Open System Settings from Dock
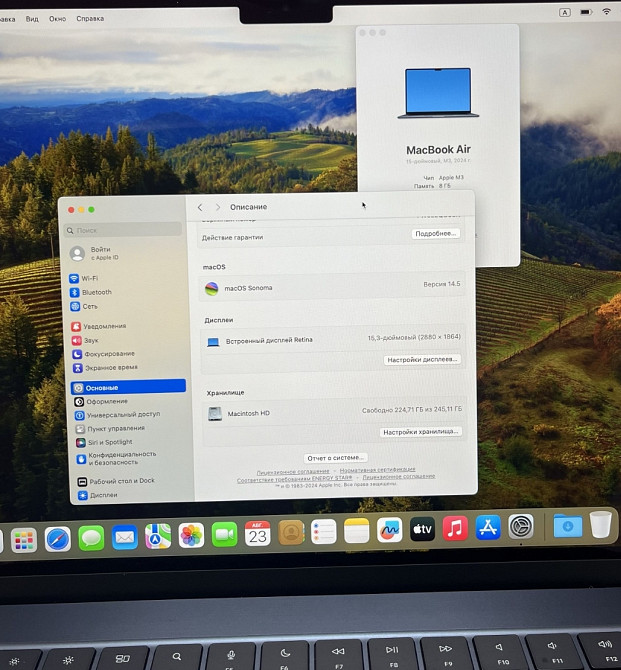Image resolution: width=621 pixels, height=670 pixels. pyautogui.click(x=521, y=526)
